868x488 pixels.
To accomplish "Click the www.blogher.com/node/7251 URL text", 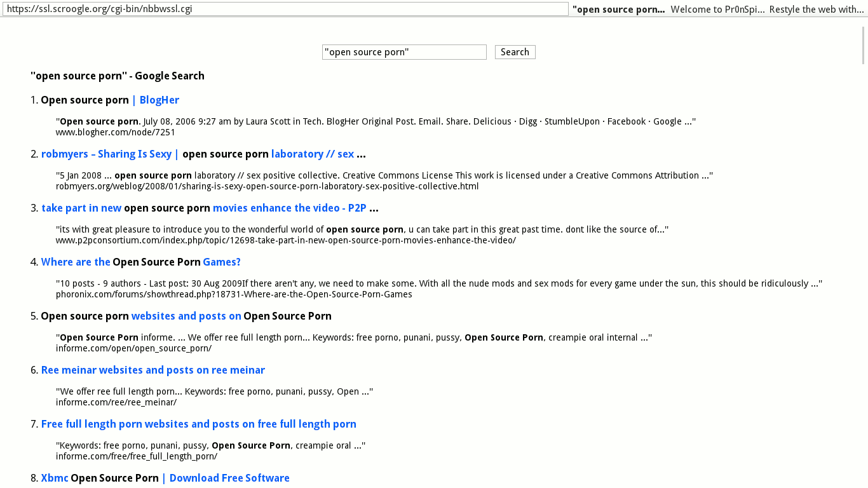I will pos(116,132).
